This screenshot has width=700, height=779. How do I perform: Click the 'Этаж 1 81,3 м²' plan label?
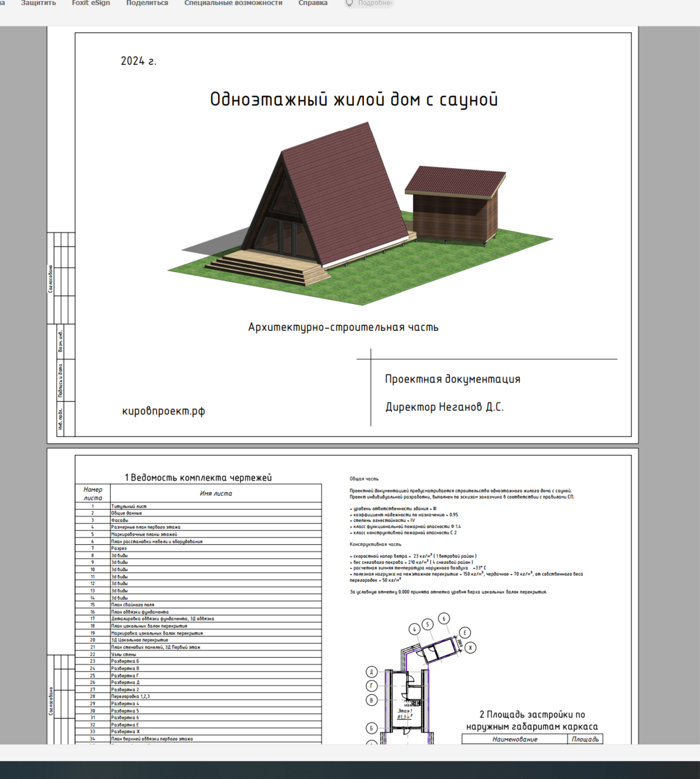pos(405,714)
